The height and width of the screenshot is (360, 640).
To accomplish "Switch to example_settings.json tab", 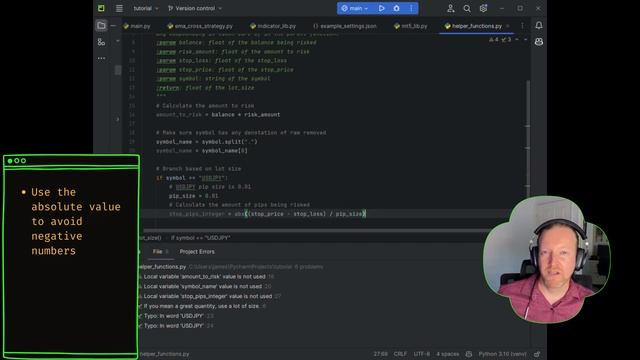I will tap(345, 26).
